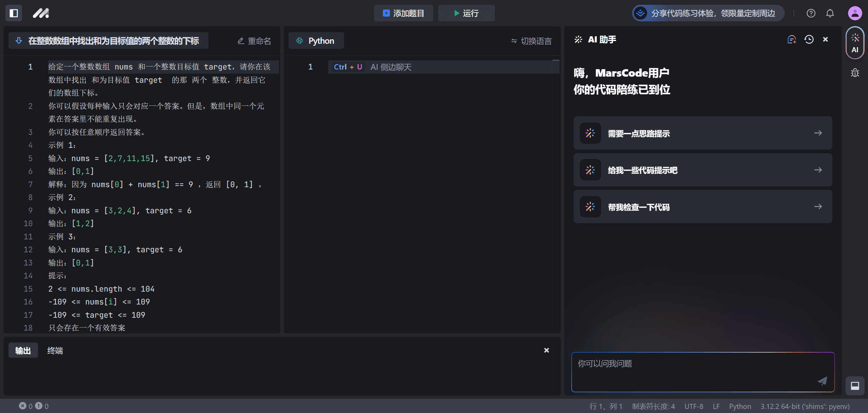Open AI chat history clock icon
This screenshot has width=868, height=413.
pyautogui.click(x=809, y=40)
